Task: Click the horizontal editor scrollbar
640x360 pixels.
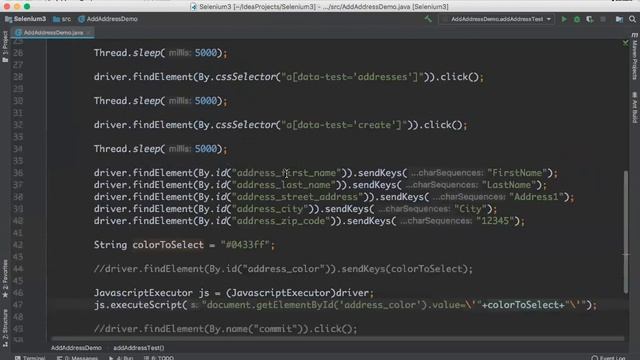Action: (x=337, y=338)
